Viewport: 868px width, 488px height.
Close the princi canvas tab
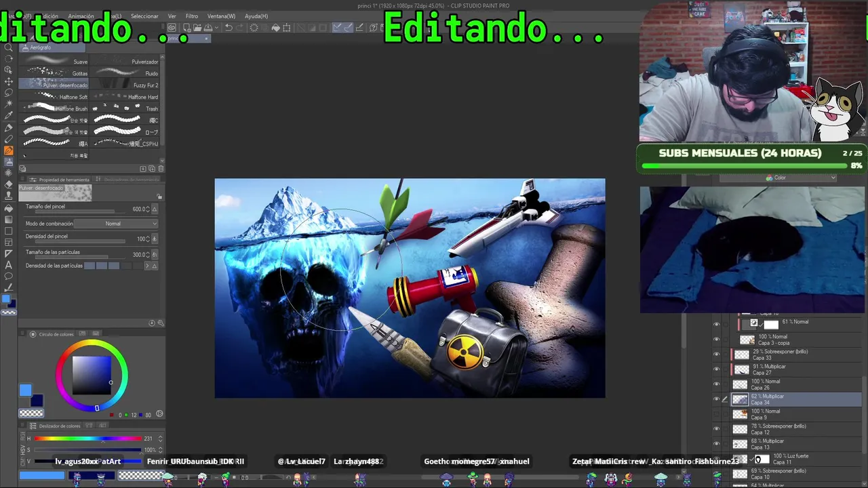tap(207, 38)
